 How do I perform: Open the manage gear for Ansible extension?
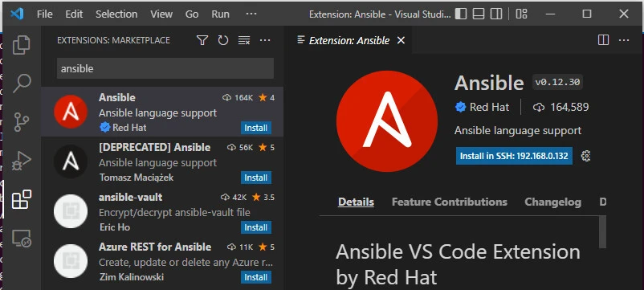click(586, 156)
